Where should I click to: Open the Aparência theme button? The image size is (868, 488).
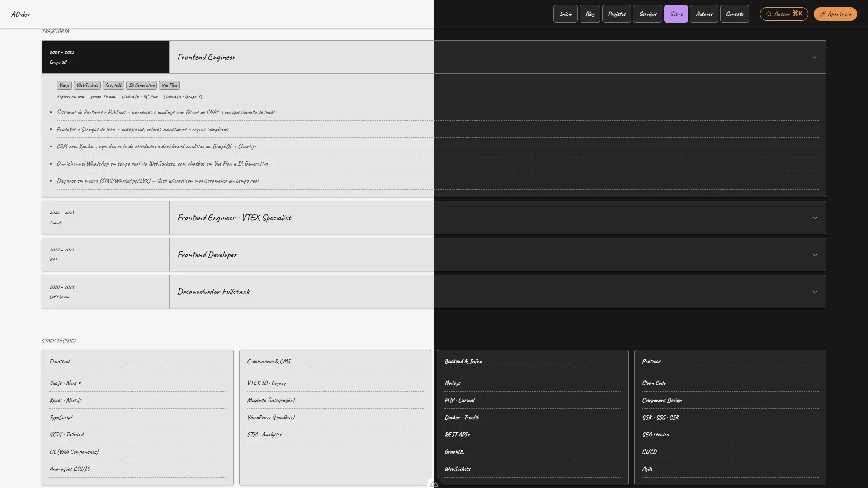tap(835, 14)
